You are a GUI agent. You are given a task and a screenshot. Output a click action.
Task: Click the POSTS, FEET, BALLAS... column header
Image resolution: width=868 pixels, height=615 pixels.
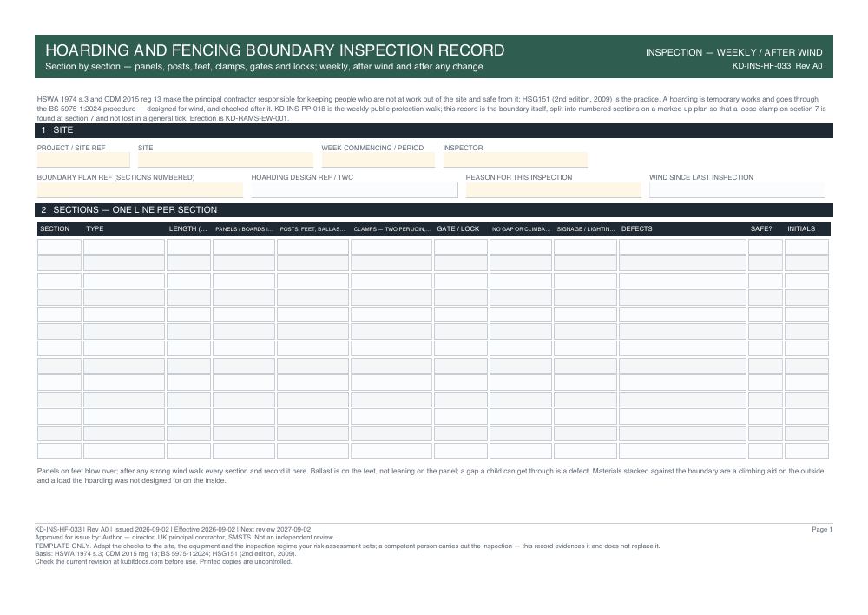[x=312, y=228]
